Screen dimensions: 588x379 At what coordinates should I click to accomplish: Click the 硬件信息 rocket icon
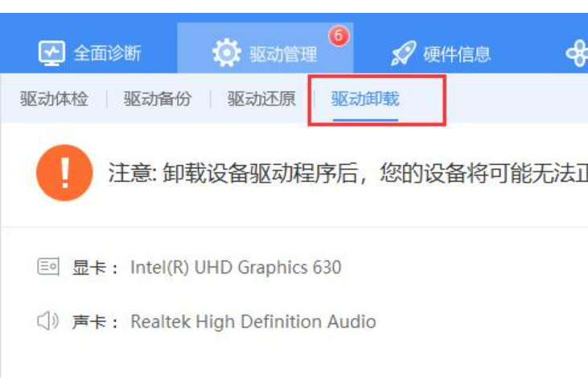404,53
